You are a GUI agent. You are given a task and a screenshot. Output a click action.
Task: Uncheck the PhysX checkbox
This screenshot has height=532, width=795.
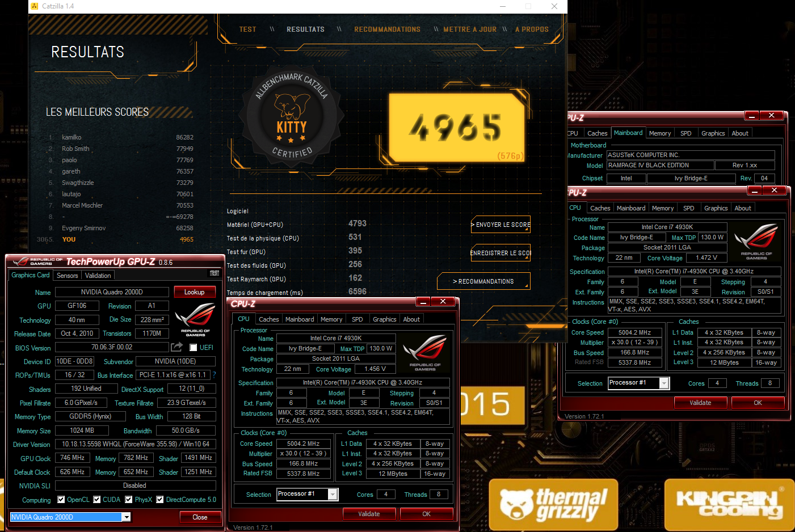(129, 500)
